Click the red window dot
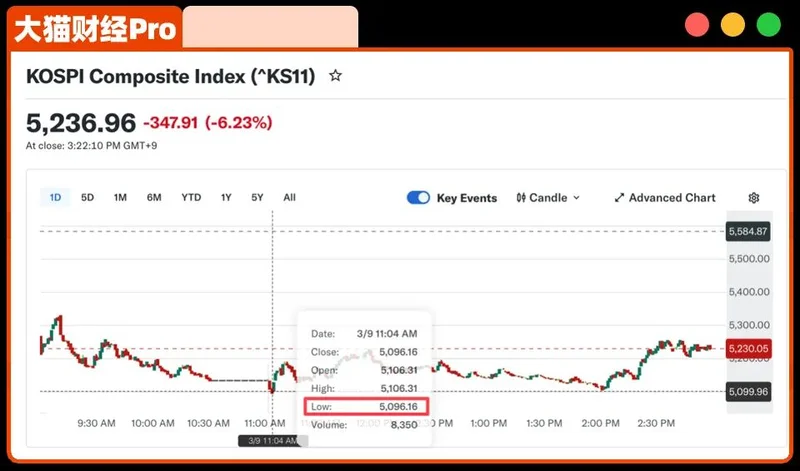The width and height of the screenshot is (800, 471). [x=697, y=25]
